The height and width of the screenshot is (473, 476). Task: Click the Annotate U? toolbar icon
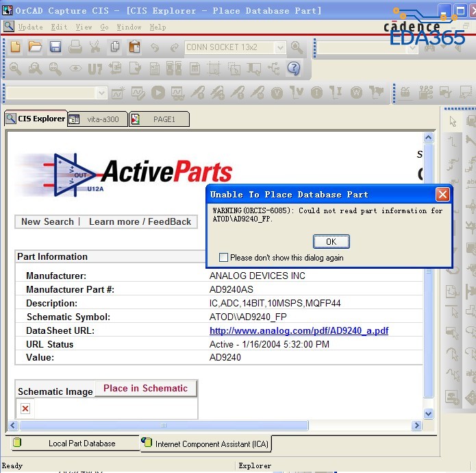point(95,69)
